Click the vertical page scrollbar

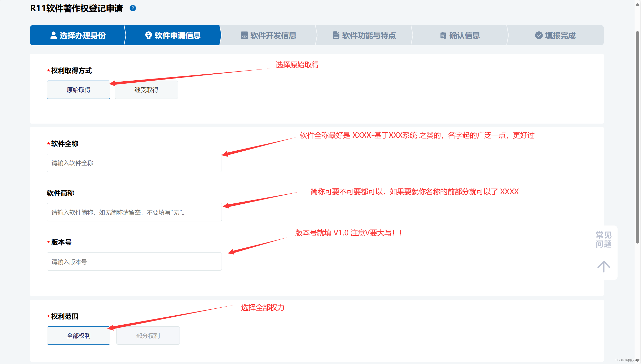(x=637, y=136)
